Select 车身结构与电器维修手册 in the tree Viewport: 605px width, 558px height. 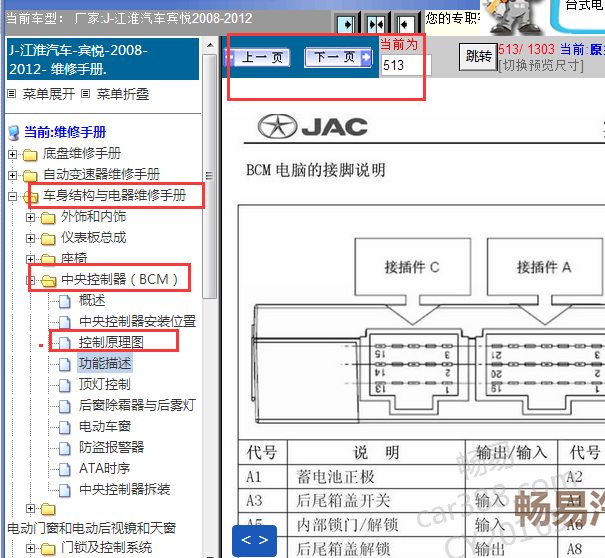point(115,195)
